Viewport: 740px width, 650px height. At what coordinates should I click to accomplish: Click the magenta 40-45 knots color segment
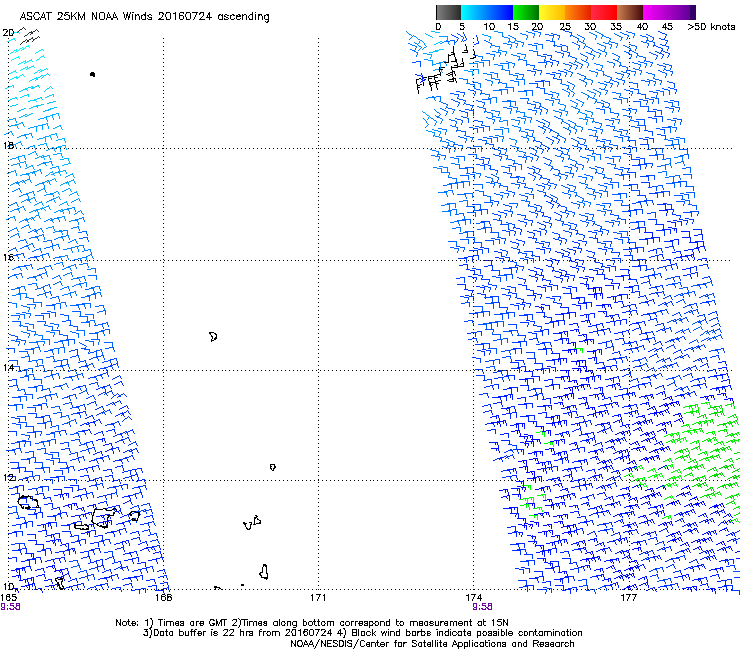point(656,12)
